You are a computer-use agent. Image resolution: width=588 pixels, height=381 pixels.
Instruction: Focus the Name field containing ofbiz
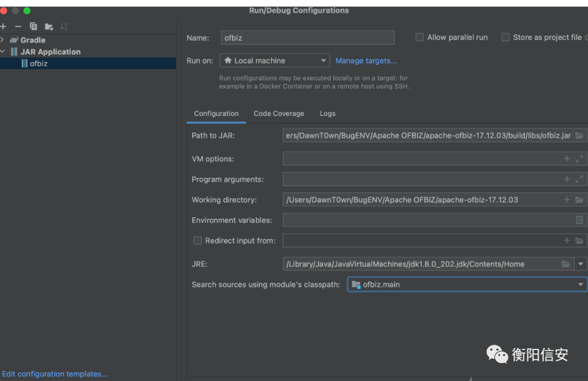[308, 38]
